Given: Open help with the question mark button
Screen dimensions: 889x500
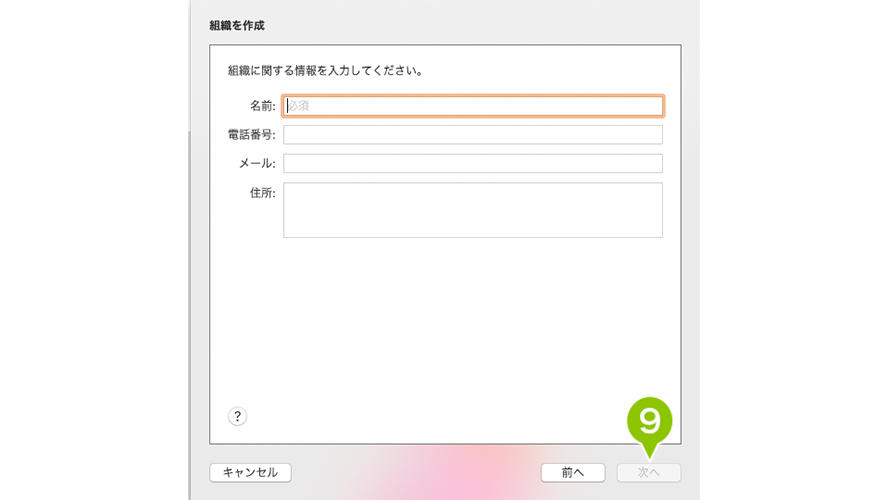Looking at the screenshot, I should (237, 417).
